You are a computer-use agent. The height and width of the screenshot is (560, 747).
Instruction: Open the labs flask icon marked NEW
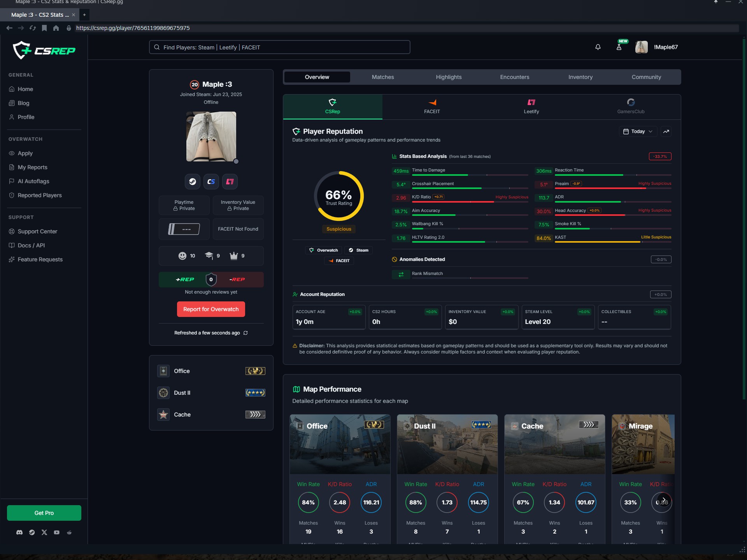619,47
